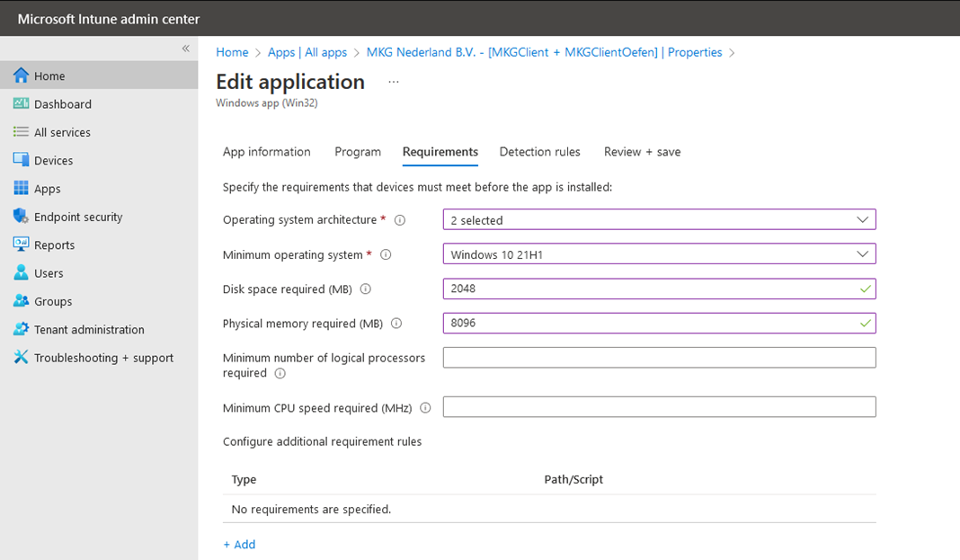
Task: Show info for Minimum CPU speed required
Action: point(425,407)
